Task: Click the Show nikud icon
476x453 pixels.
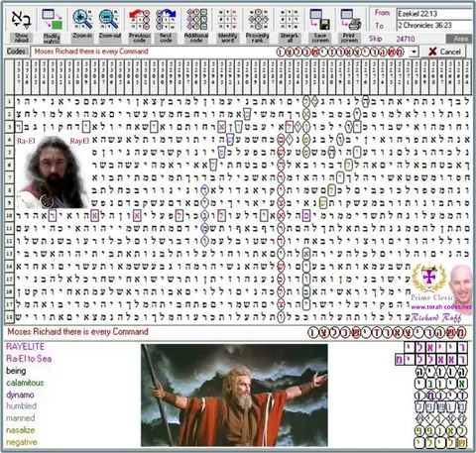Action: [x=22, y=19]
